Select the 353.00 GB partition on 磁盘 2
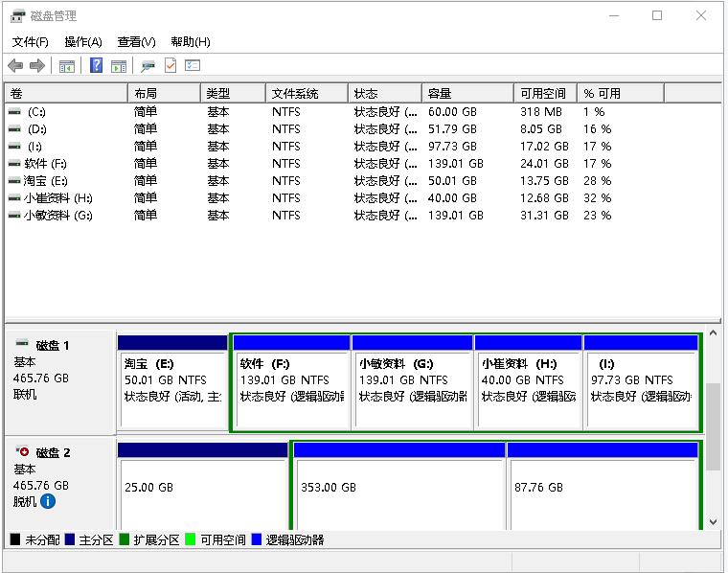This screenshot has height=573, width=728. click(x=398, y=488)
